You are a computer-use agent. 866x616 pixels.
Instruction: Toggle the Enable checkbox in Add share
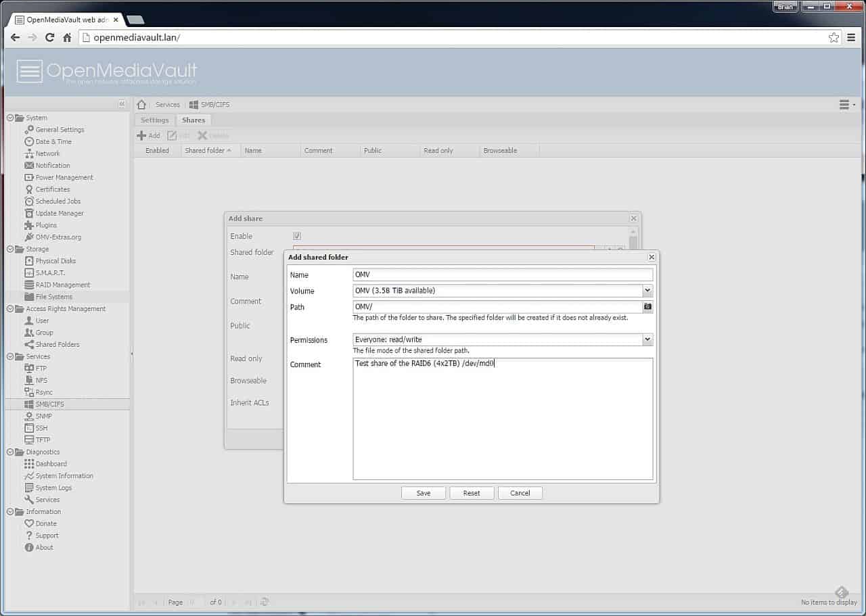[297, 236]
